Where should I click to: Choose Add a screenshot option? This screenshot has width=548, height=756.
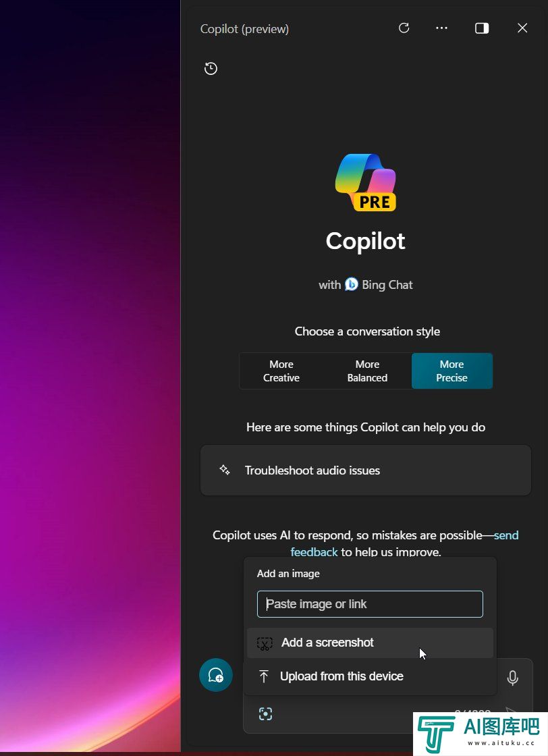[370, 643]
